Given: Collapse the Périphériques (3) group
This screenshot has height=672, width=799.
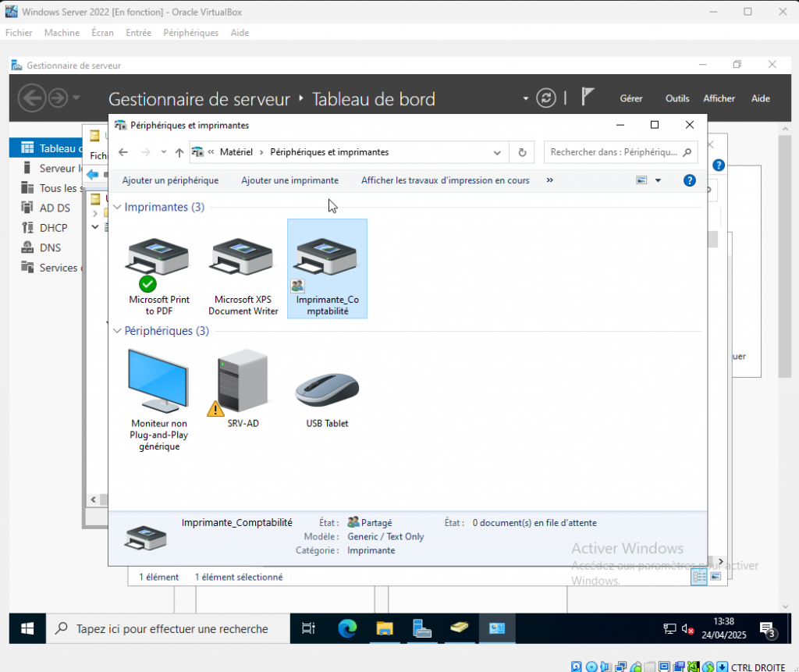Looking at the screenshot, I should tap(118, 332).
